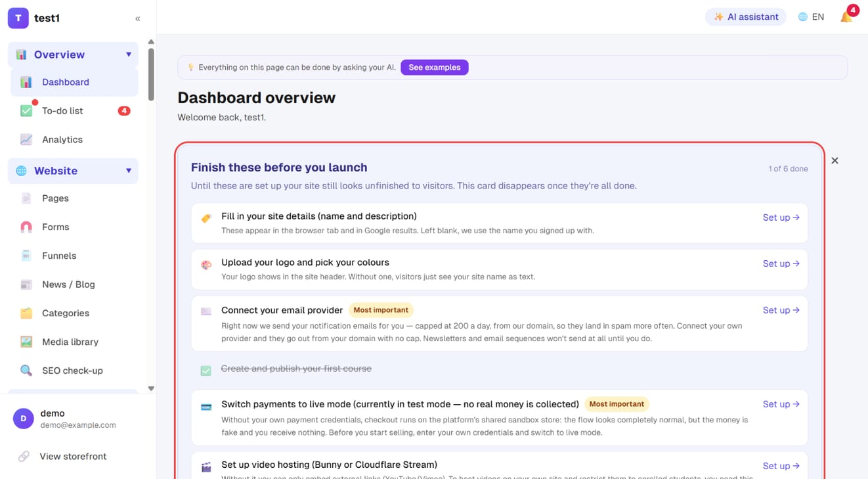868x479 pixels.
Task: Click the Dashboard chart icon
Action: click(26, 82)
